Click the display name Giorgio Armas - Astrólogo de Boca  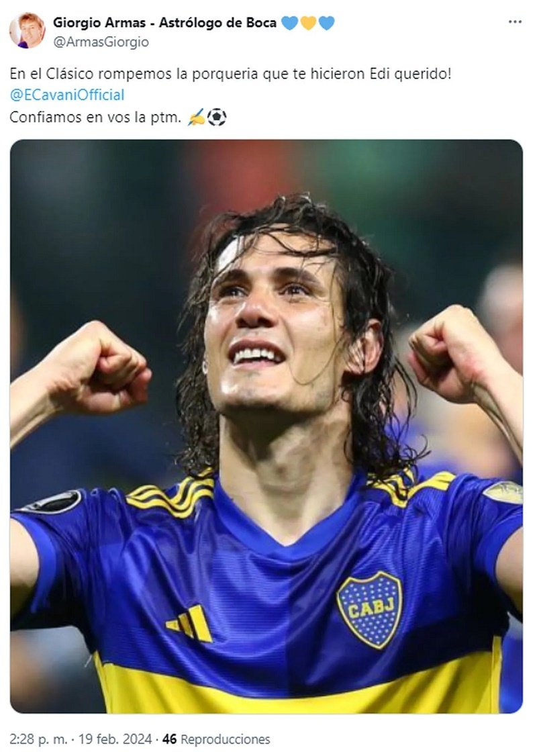pos(164,23)
